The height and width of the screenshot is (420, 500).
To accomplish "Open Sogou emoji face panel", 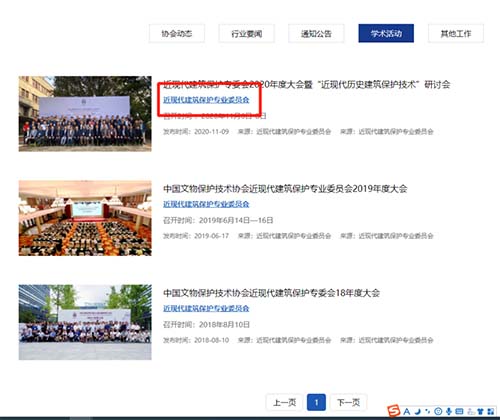I will [438, 411].
